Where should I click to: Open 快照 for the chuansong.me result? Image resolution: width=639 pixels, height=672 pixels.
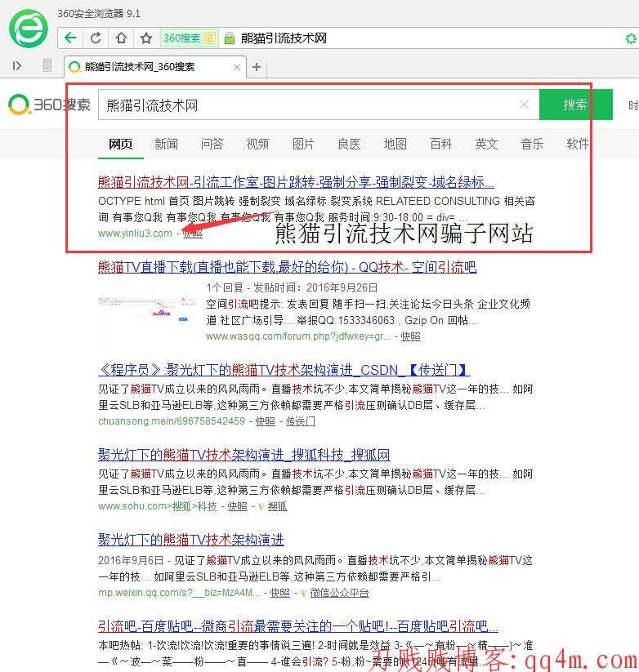tap(266, 421)
